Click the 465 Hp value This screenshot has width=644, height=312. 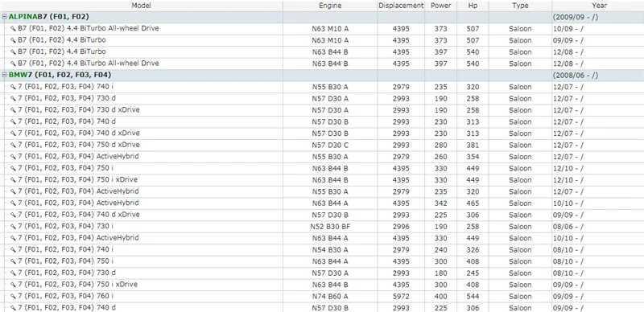tap(473, 203)
